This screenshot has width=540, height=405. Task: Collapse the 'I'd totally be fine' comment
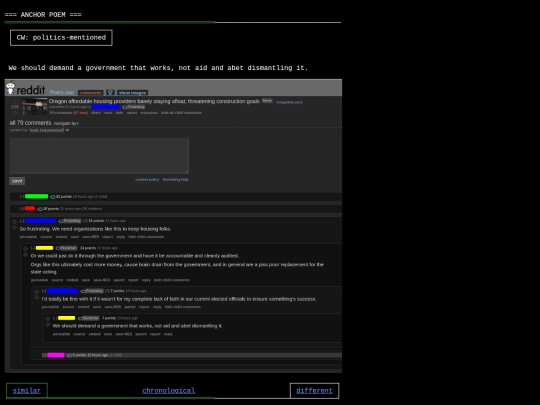point(44,291)
